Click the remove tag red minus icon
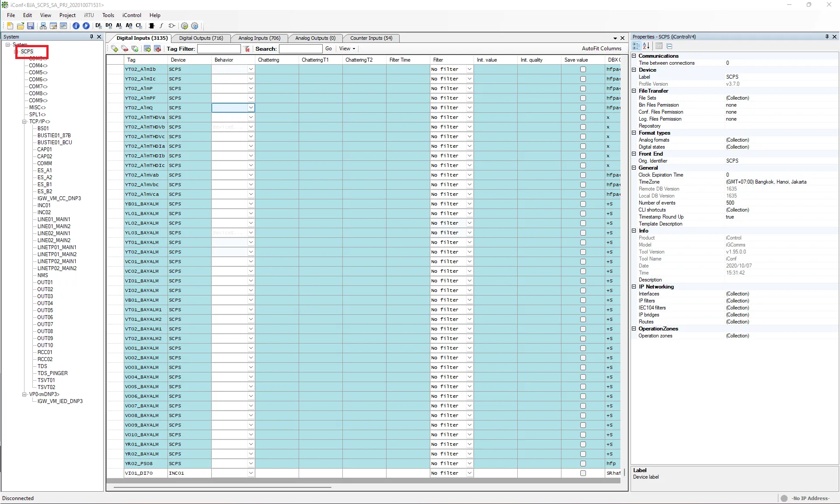This screenshot has width=840, height=504. [125, 49]
